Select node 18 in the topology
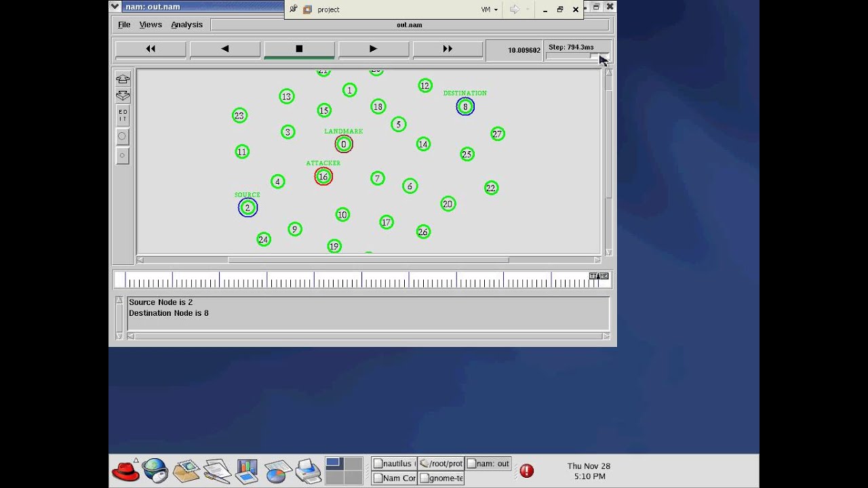868x488 pixels. point(378,106)
